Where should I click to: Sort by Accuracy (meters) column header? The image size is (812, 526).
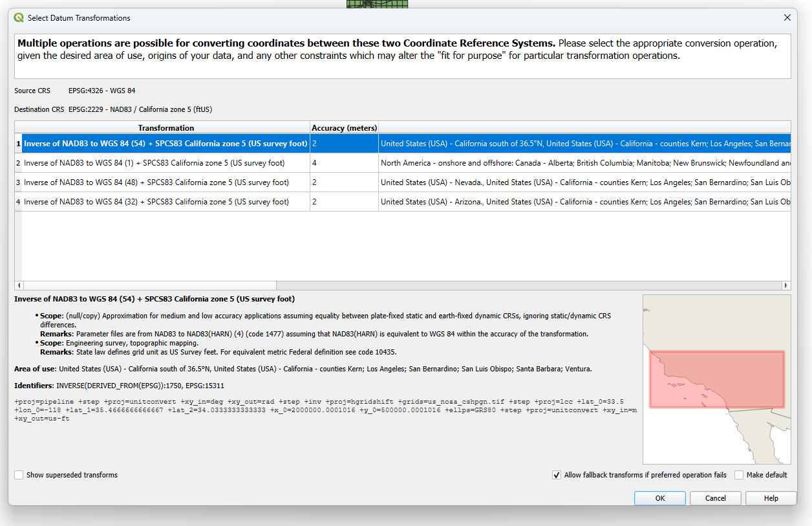[x=344, y=128]
